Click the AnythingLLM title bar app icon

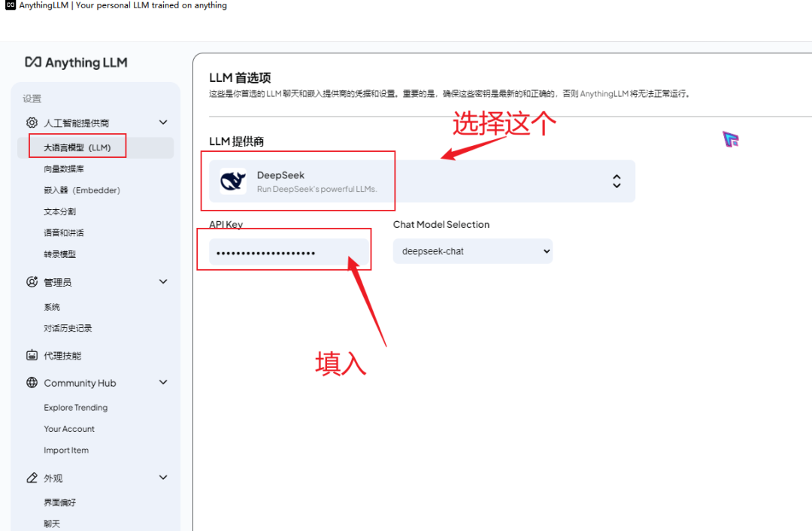coord(11,5)
